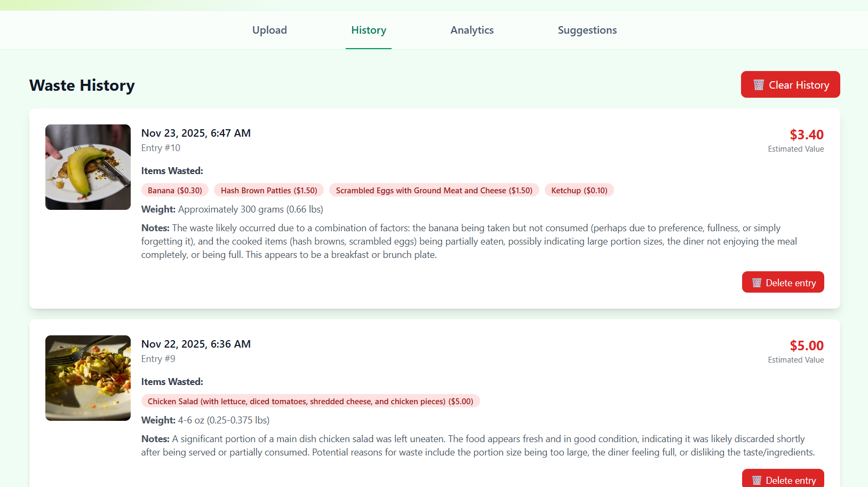Viewport: 868px width, 487px height.
Task: Switch to the Upload tab
Action: click(x=269, y=30)
